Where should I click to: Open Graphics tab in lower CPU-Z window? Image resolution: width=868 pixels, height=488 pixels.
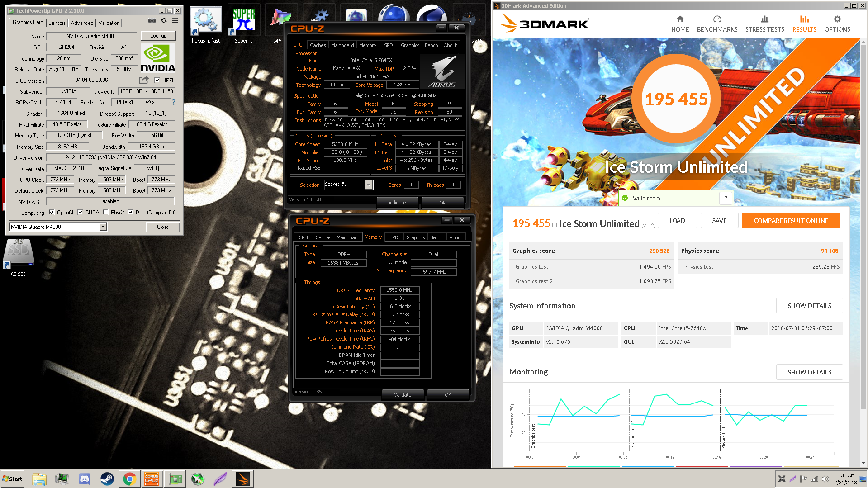(x=415, y=237)
